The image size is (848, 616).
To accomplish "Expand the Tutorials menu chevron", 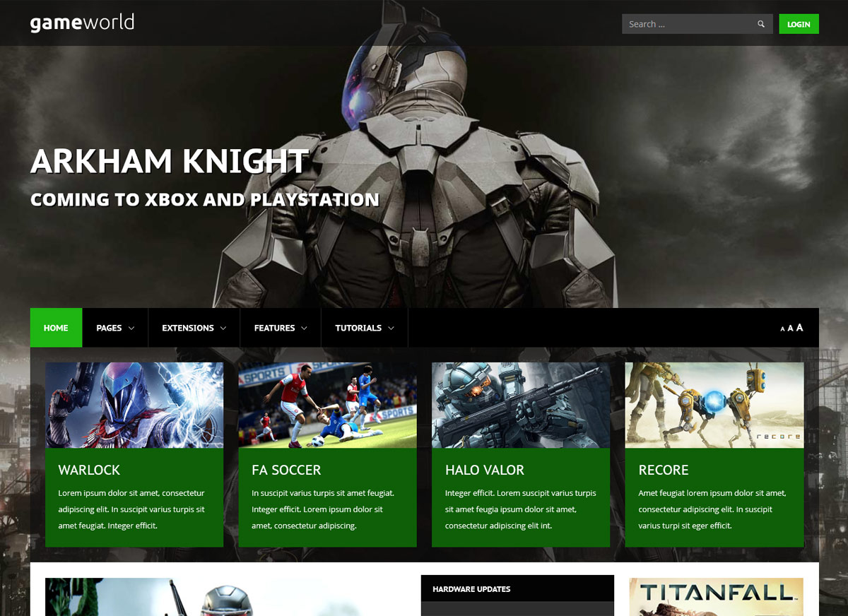I will click(x=391, y=328).
